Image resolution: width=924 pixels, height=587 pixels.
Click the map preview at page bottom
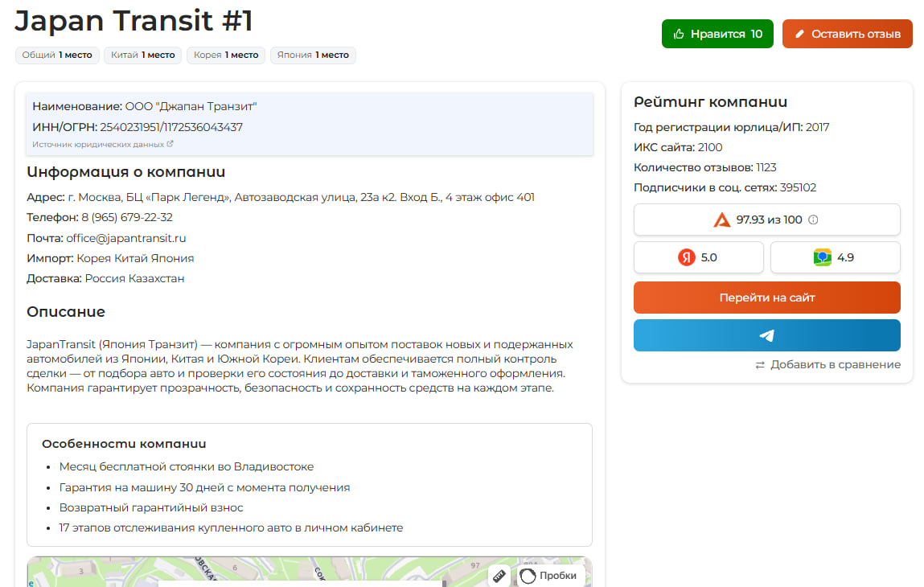(x=310, y=572)
